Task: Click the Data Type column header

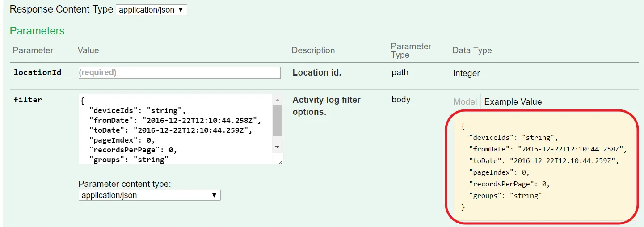Action: 472,50
